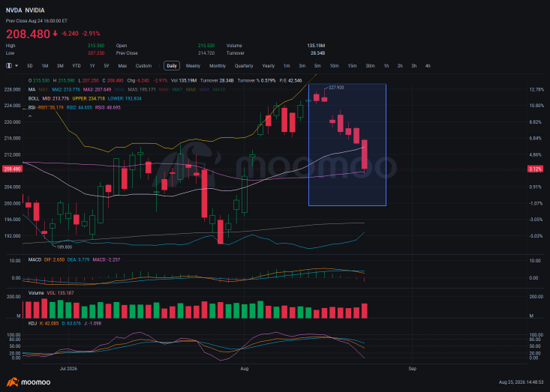Image resolution: width=550 pixels, height=392 pixels.
Task: Choose the 30m interval
Action: tap(370, 66)
